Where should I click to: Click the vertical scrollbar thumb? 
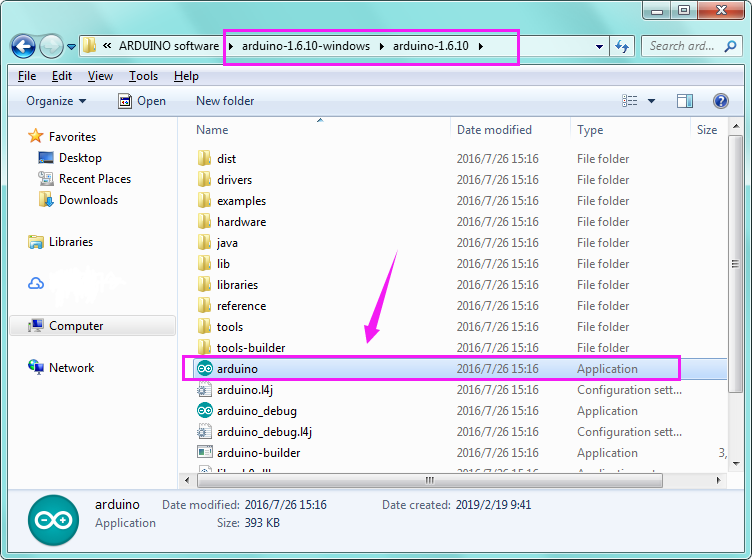coord(735,264)
